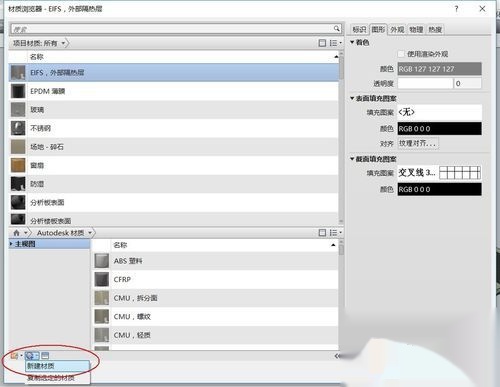Collapse the 表面填充图案 section

tap(352, 98)
